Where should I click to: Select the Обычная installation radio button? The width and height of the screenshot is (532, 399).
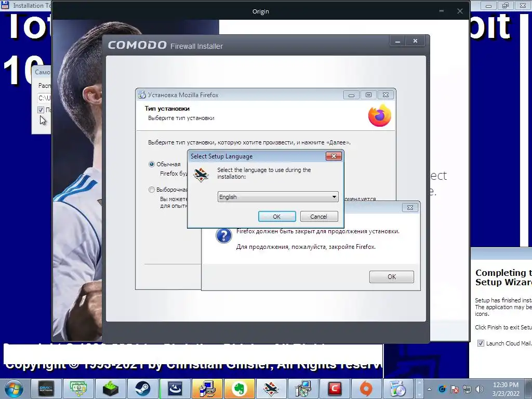pyautogui.click(x=152, y=164)
